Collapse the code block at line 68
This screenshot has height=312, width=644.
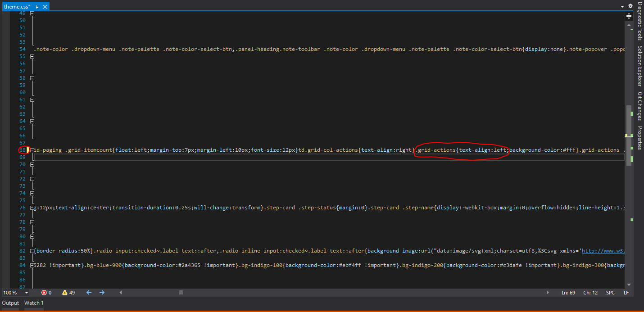point(32,150)
